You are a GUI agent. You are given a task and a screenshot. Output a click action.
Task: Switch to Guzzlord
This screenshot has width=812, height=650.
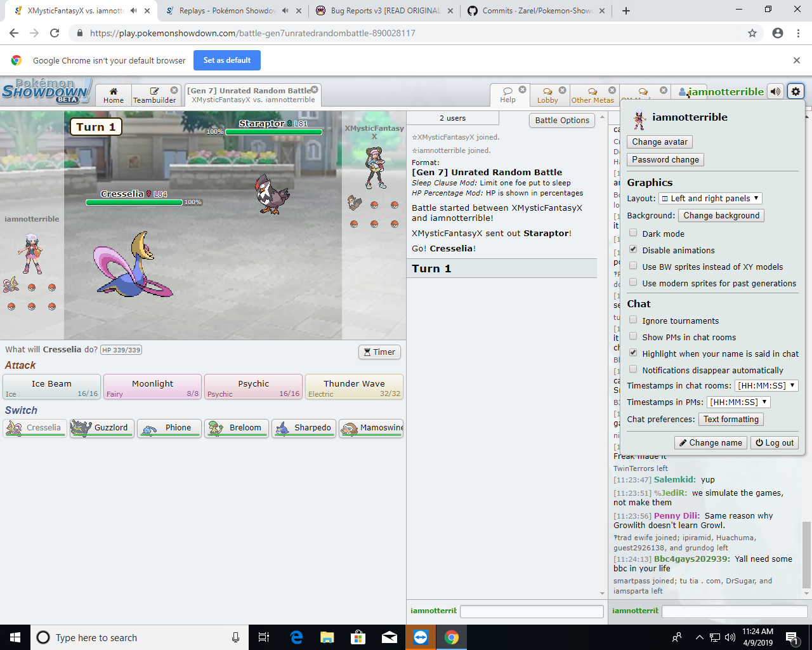coord(101,428)
